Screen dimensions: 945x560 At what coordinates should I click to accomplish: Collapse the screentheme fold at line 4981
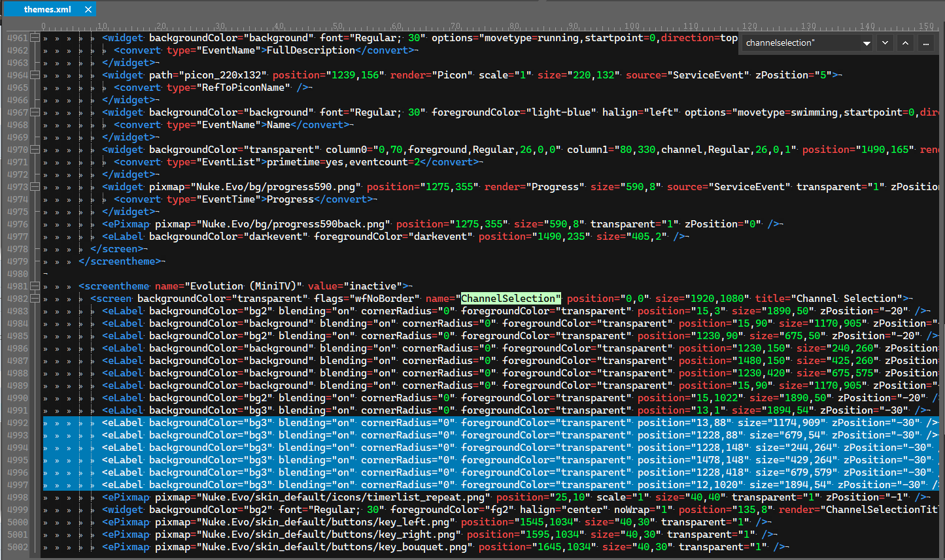pyautogui.click(x=36, y=286)
